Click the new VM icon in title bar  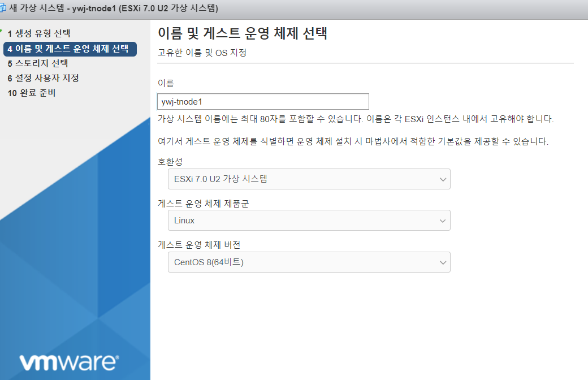click(x=3, y=8)
